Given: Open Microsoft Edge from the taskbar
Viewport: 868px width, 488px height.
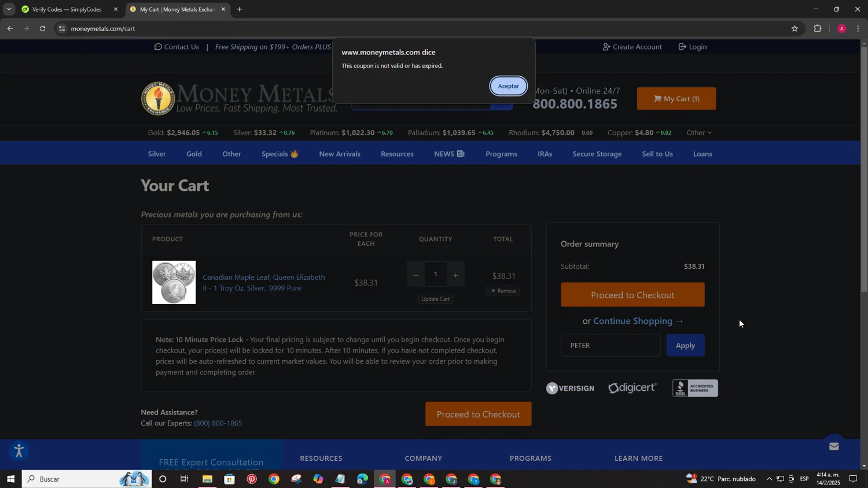Looking at the screenshot, I should click(362, 479).
